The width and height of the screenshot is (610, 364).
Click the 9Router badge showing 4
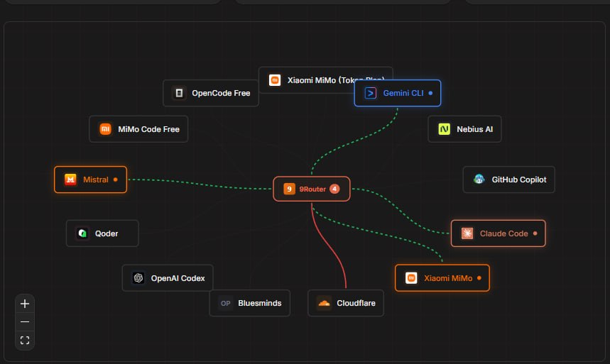coord(334,189)
